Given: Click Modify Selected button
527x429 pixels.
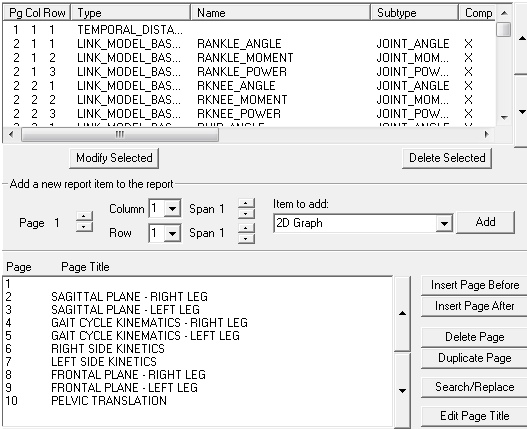Looking at the screenshot, I should click(114, 158).
